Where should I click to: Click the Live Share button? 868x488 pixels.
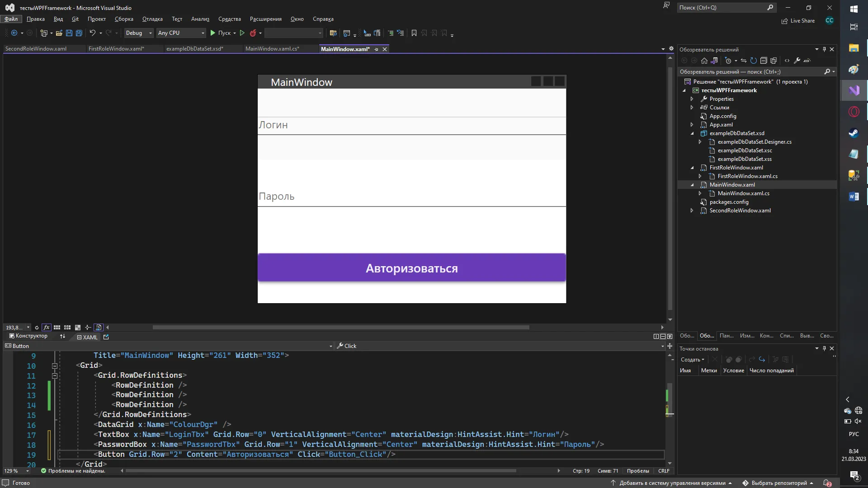point(798,21)
